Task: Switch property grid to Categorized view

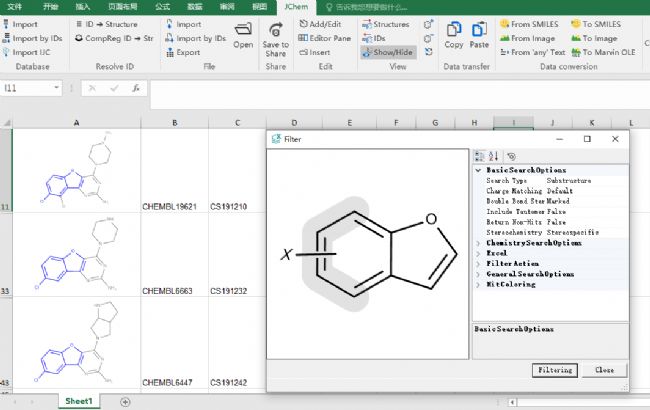Action: pyautogui.click(x=479, y=157)
